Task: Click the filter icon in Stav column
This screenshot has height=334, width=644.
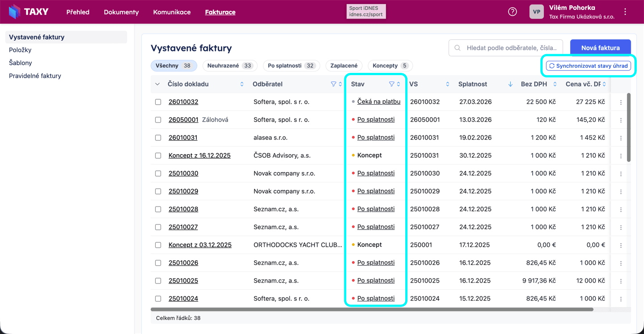Action: click(x=391, y=84)
